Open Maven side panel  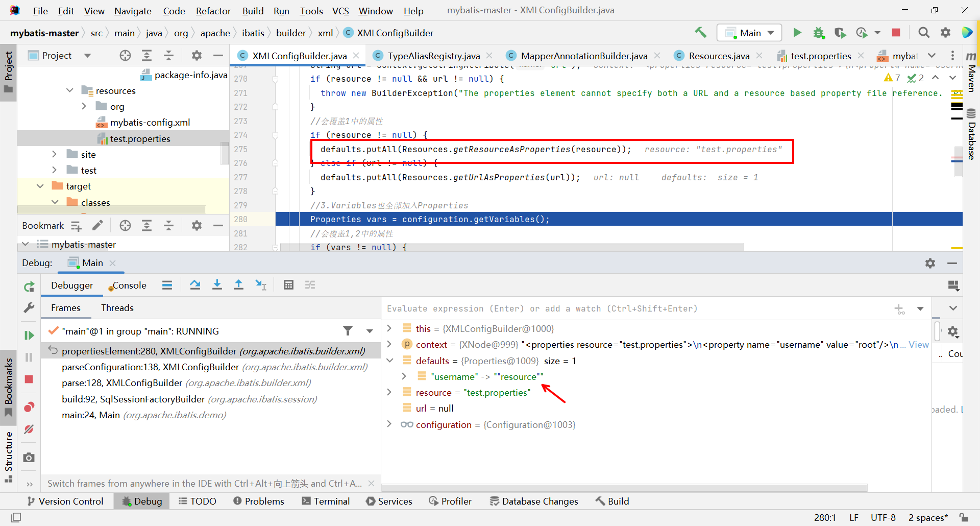(971, 72)
